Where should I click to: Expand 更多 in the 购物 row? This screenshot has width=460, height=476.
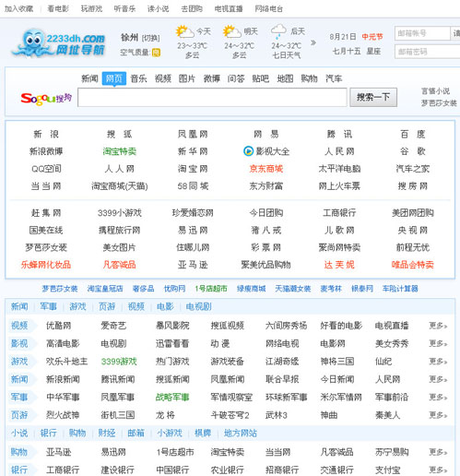pos(438,452)
